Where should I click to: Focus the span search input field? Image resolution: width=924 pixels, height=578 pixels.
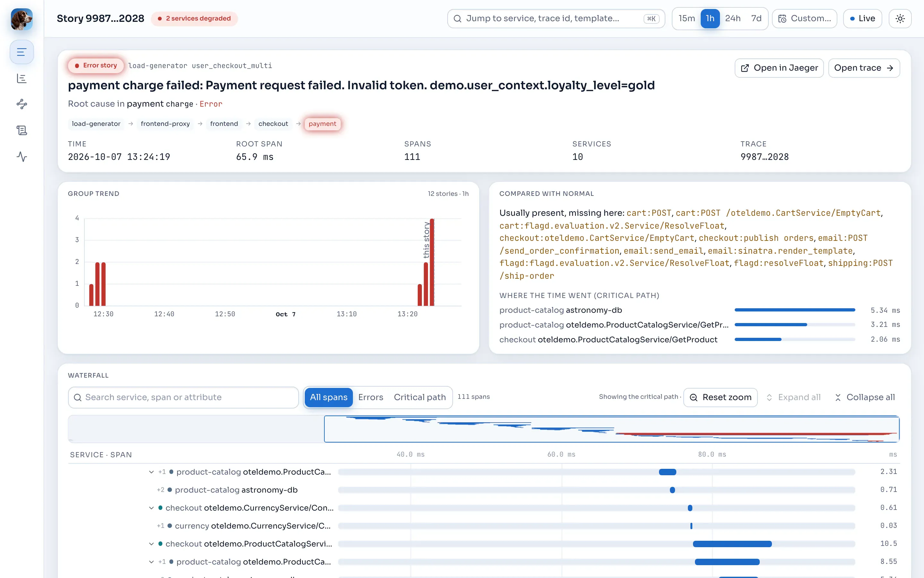coord(183,398)
